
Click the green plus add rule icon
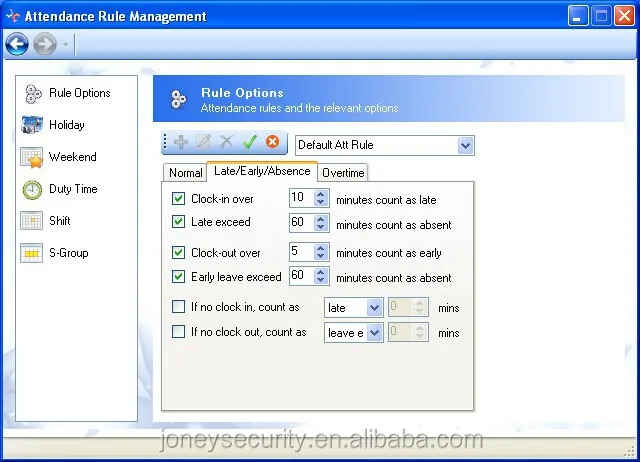coord(181,143)
